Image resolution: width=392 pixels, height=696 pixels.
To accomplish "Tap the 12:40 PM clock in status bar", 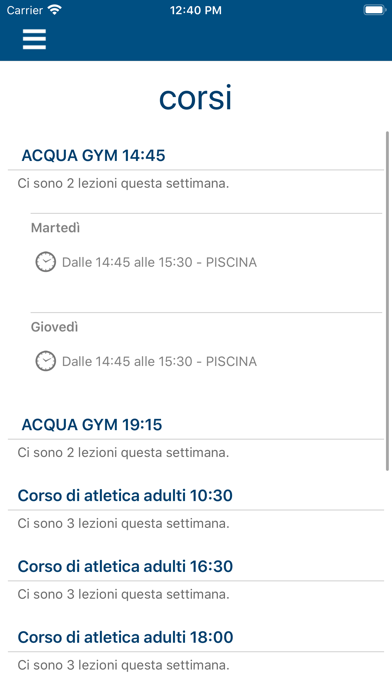I will click(x=196, y=11).
